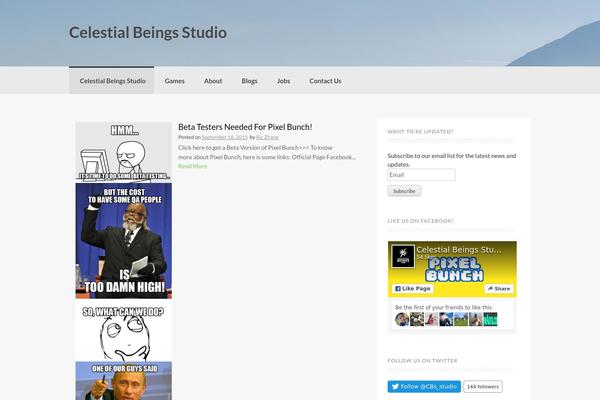
Task: Open the Jobs page
Action: pyautogui.click(x=283, y=81)
